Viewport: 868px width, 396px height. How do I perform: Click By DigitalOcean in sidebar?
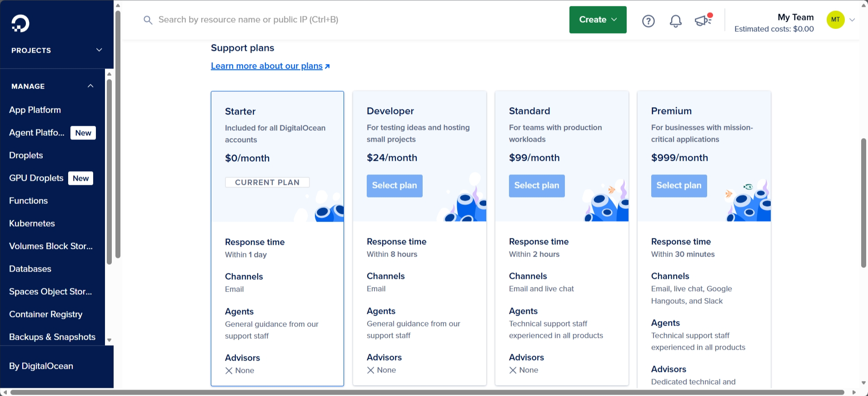point(41,366)
